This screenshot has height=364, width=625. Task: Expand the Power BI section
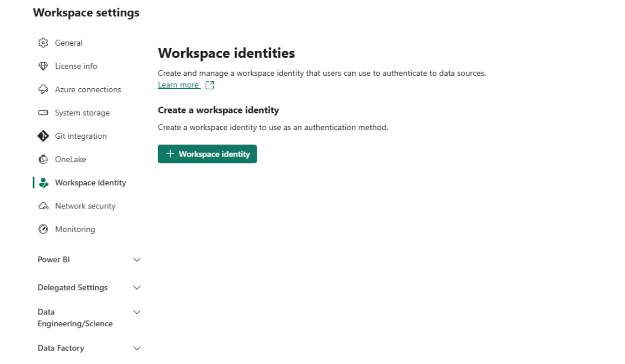[x=137, y=259]
